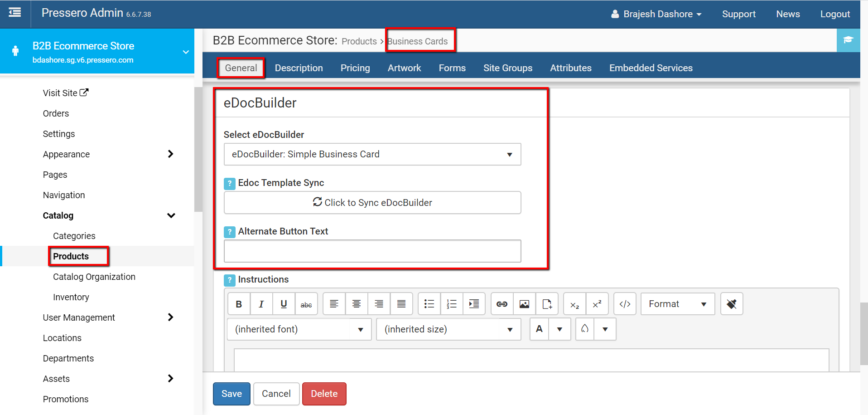
Task: Open the Embedded Services tab
Action: (x=651, y=68)
